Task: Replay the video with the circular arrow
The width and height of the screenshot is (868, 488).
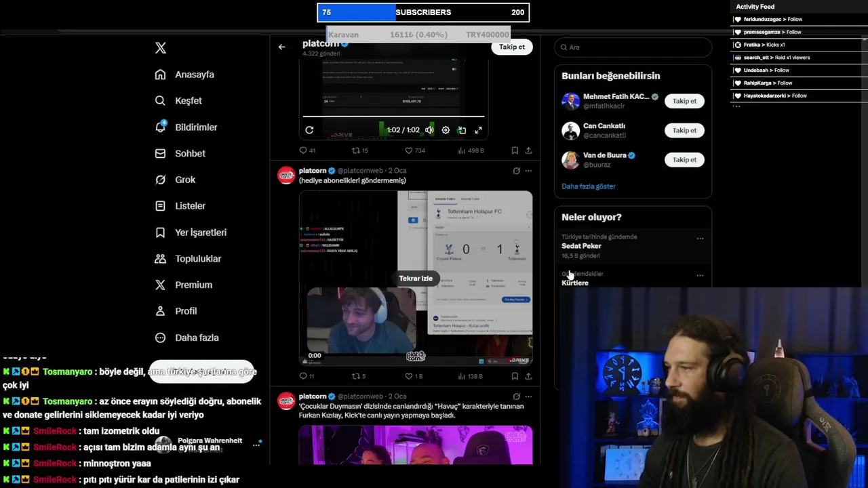Action: coord(309,130)
